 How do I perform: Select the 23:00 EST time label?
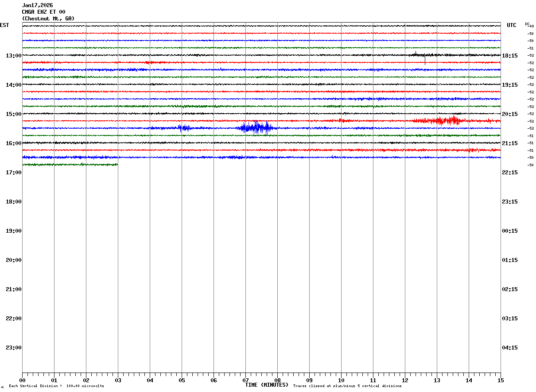[x=14, y=348]
